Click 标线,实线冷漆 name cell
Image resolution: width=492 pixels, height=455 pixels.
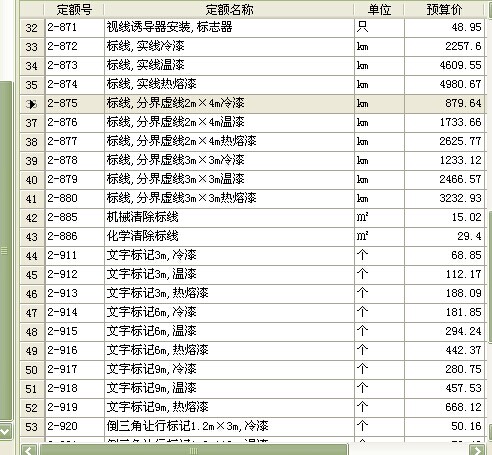(229, 47)
